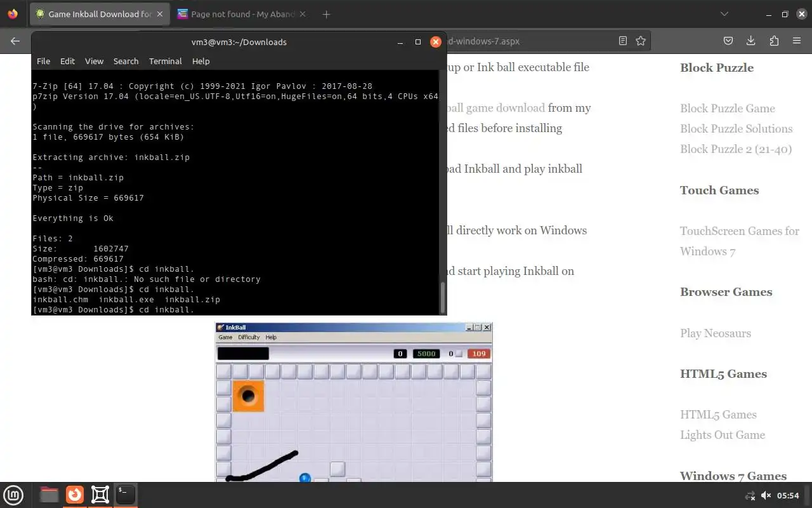Click the terminal vertical scrollbar

[x=443, y=297]
